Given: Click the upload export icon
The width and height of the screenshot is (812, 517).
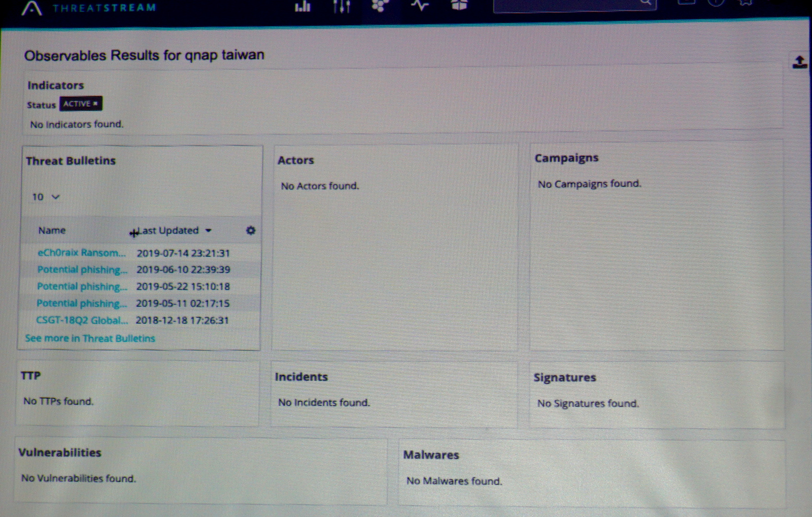Looking at the screenshot, I should coord(800,62).
